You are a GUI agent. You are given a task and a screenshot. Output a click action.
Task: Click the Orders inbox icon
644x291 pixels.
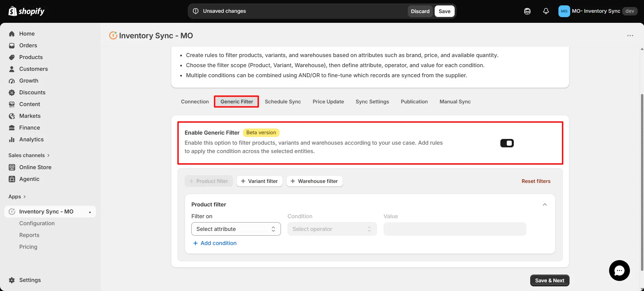(x=12, y=45)
